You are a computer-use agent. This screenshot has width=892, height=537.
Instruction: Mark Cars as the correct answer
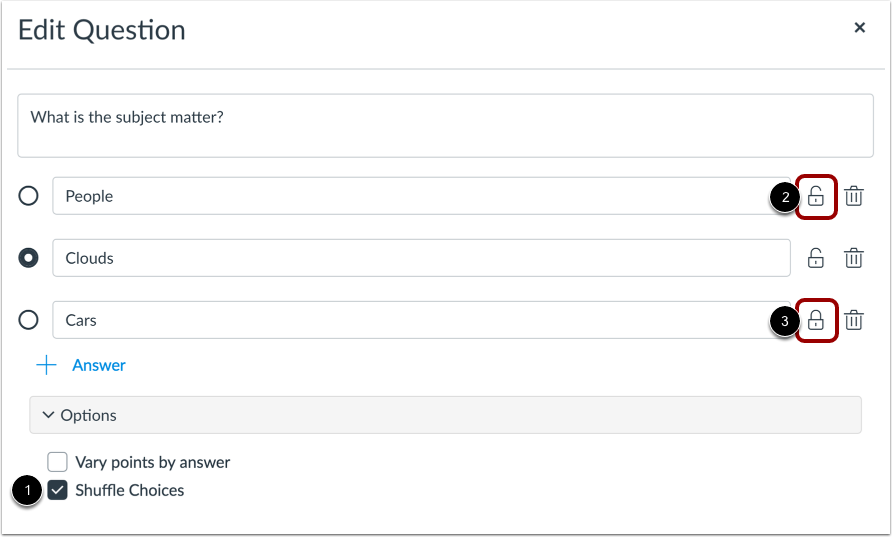(29, 320)
